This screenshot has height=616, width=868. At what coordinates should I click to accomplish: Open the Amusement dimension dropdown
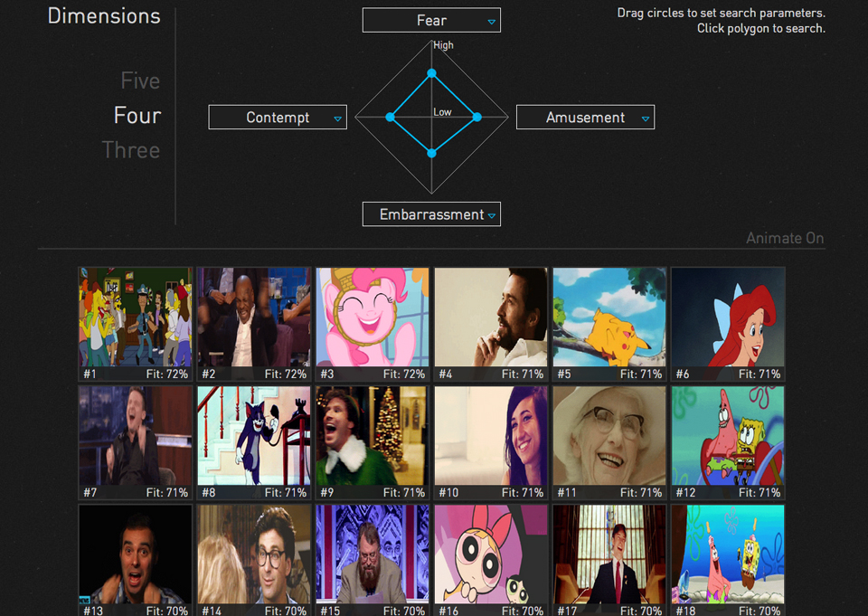[585, 118]
